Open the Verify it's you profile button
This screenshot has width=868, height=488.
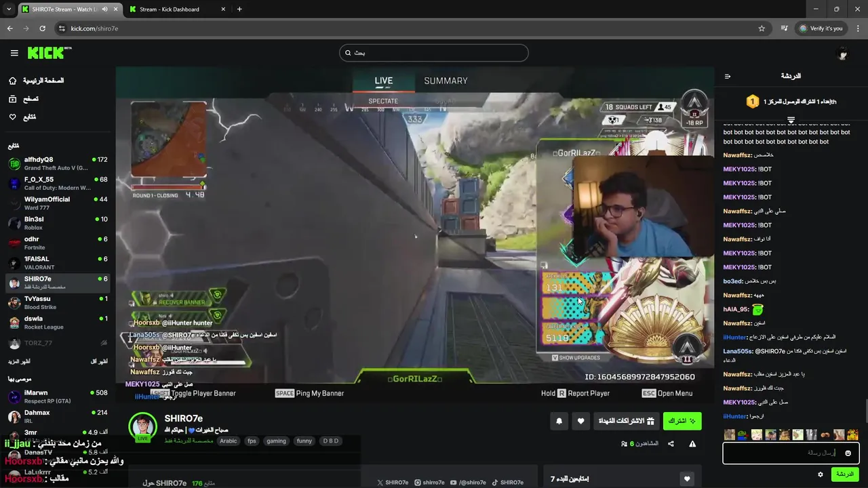tap(821, 28)
